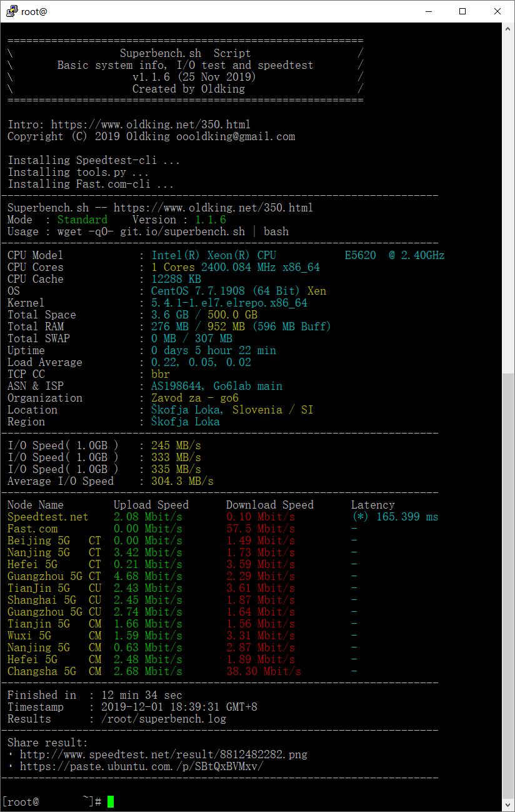The height and width of the screenshot is (812, 515).
Task: Click the Intro oldking.net URL
Action: pyautogui.click(x=151, y=124)
